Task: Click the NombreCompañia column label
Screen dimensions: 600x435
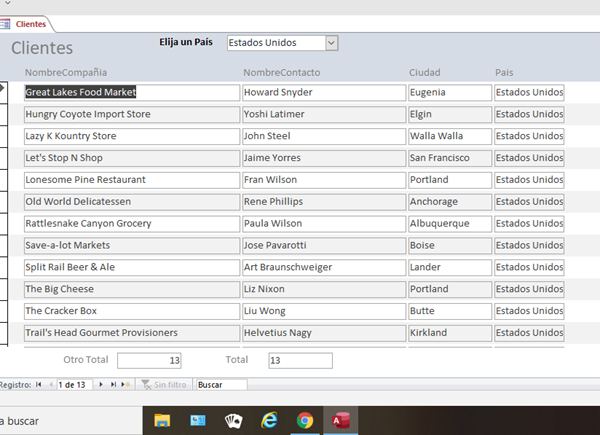Action: [66, 72]
